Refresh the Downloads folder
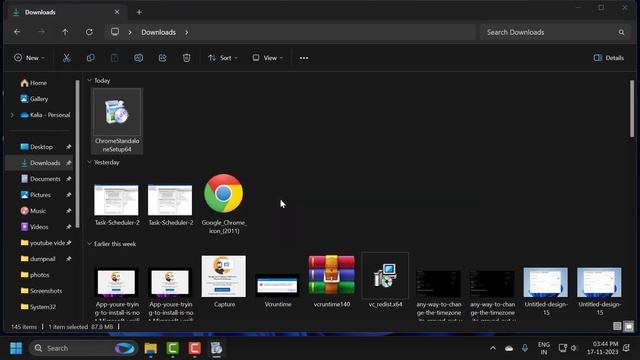This screenshot has height=360, width=640. (x=89, y=32)
